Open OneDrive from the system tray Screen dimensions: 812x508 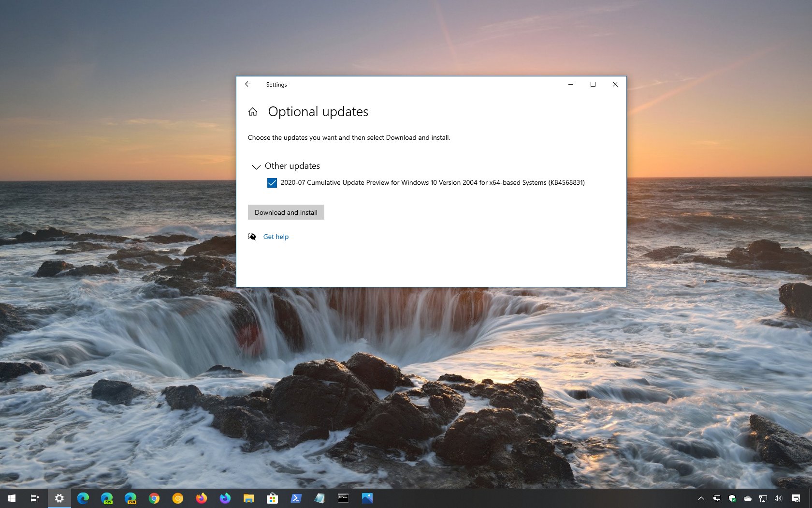click(747, 498)
